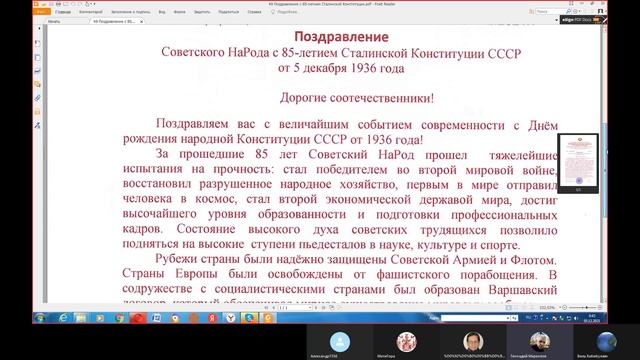Switch to the Начать document tab

point(54,21)
